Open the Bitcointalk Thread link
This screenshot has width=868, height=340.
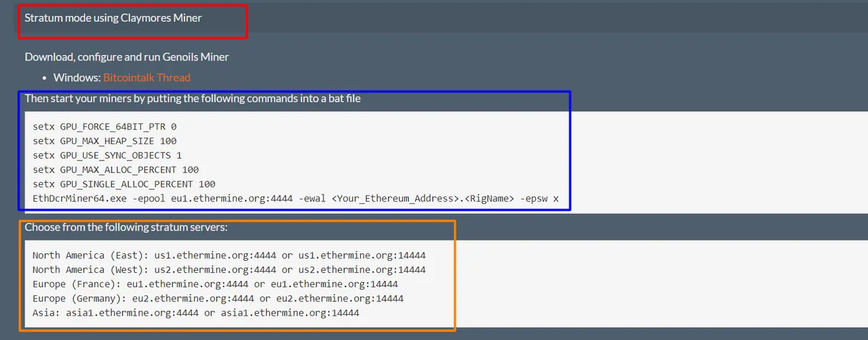(146, 77)
